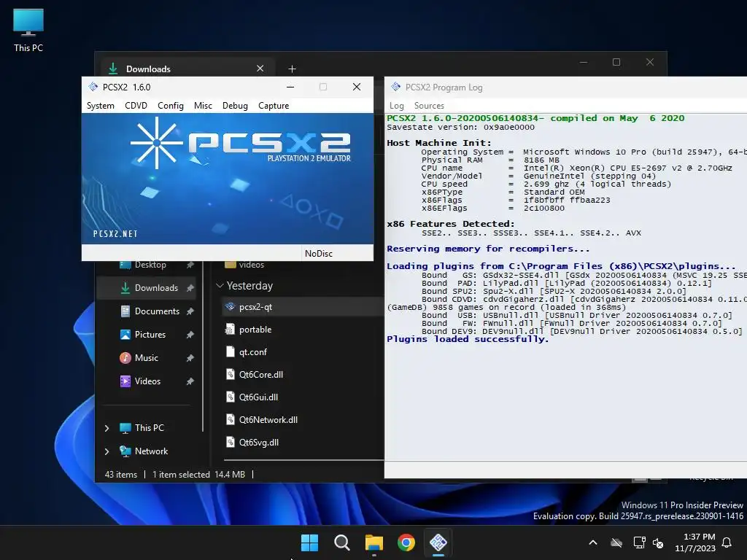
Task: Click the 43 items status text
Action: pos(120,475)
